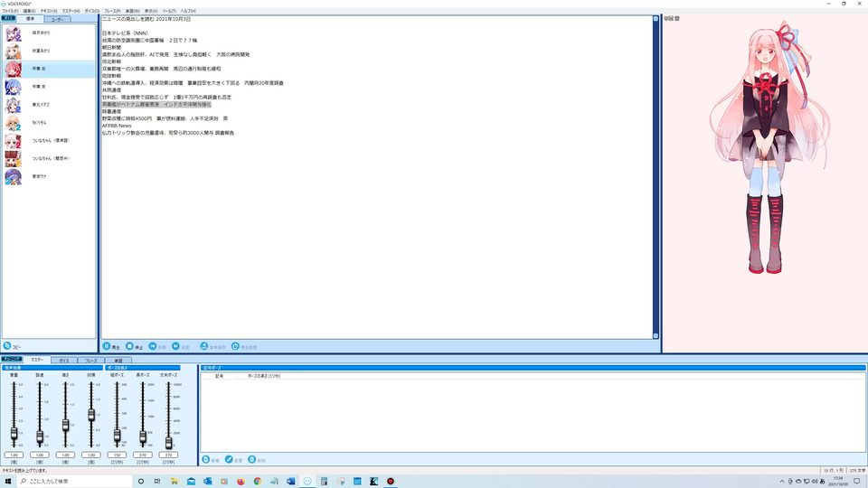Image resolution: width=868 pixels, height=488 pixels.
Task: Switch to the ボイス tuning tab
Action: (x=64, y=361)
